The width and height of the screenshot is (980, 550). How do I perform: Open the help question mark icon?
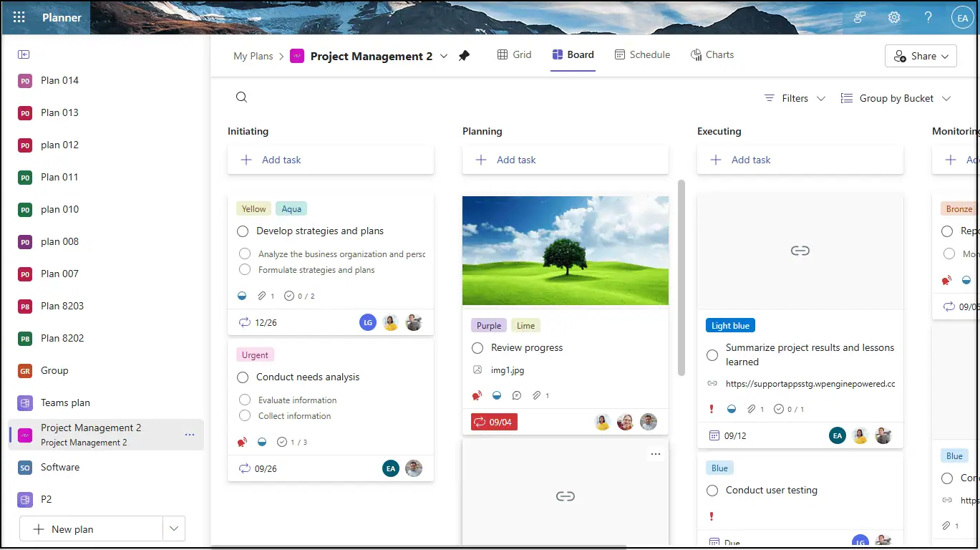tap(928, 17)
